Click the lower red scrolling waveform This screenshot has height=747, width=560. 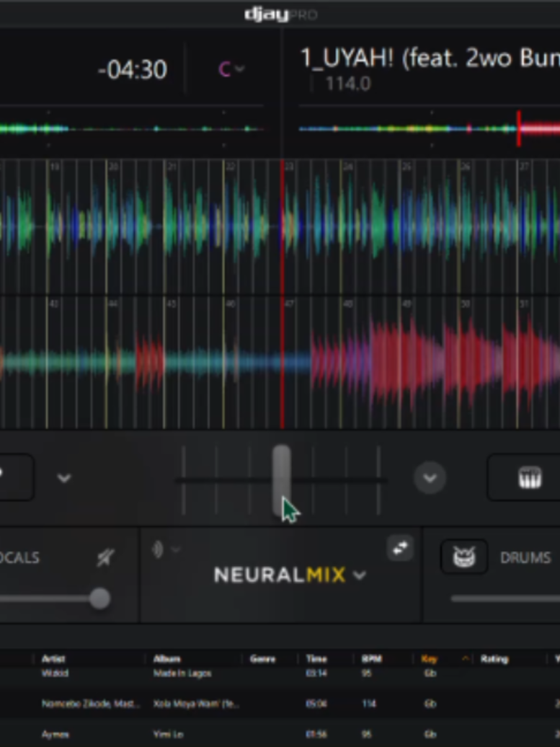coord(280,362)
